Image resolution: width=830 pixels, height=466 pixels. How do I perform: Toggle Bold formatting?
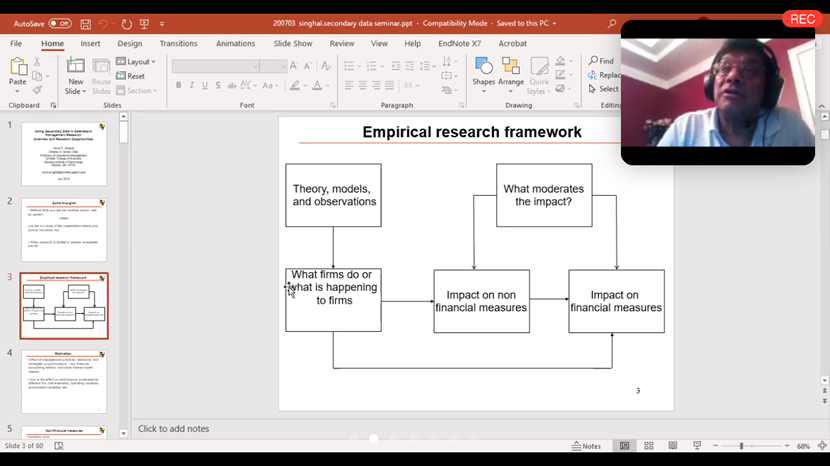click(x=179, y=86)
